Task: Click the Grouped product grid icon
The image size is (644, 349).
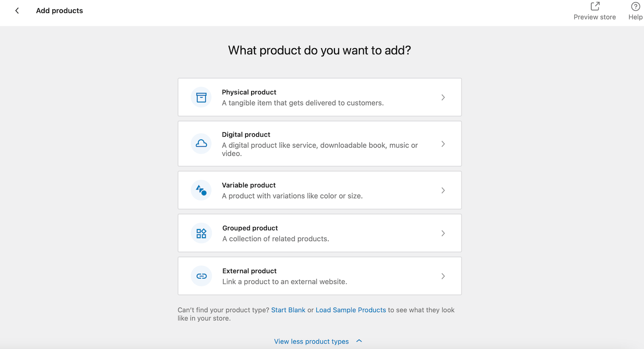Action: (201, 233)
